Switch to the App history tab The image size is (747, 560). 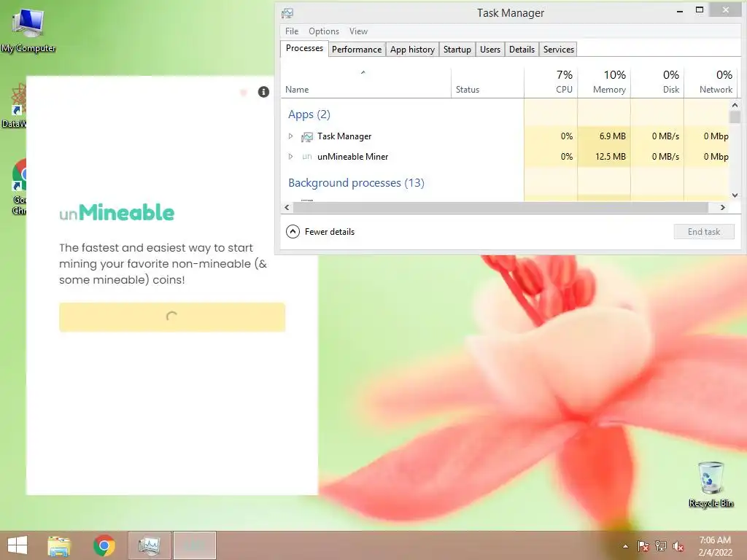(x=412, y=50)
